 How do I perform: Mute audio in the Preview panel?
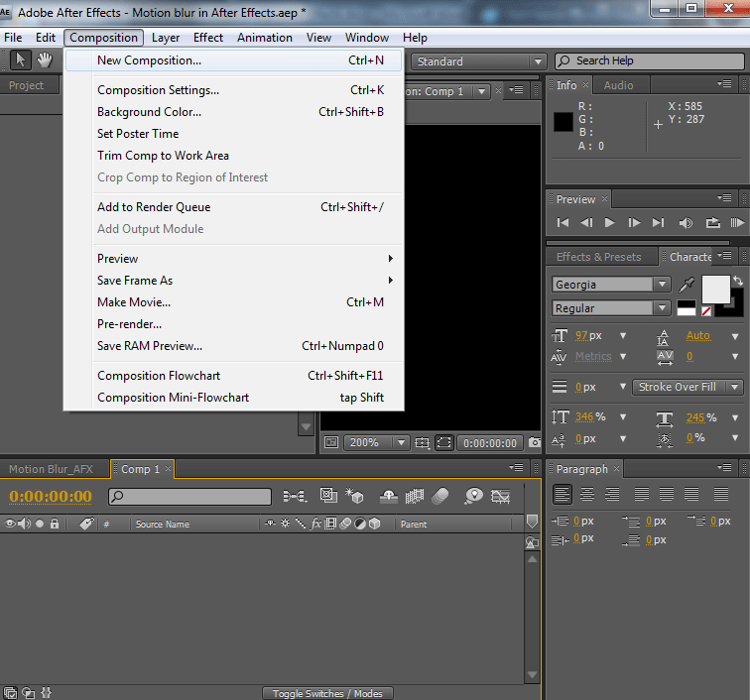pos(686,223)
